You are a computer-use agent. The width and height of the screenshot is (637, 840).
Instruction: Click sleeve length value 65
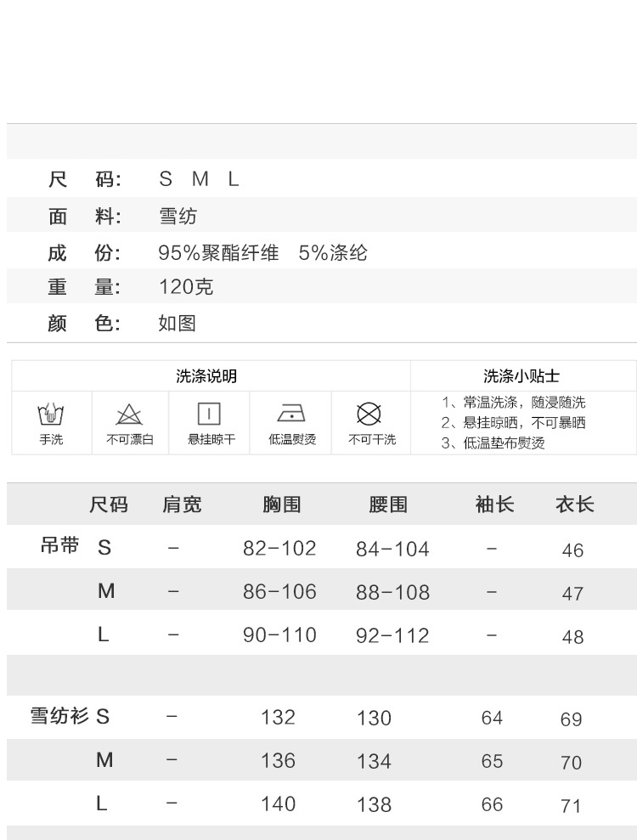[x=492, y=761]
